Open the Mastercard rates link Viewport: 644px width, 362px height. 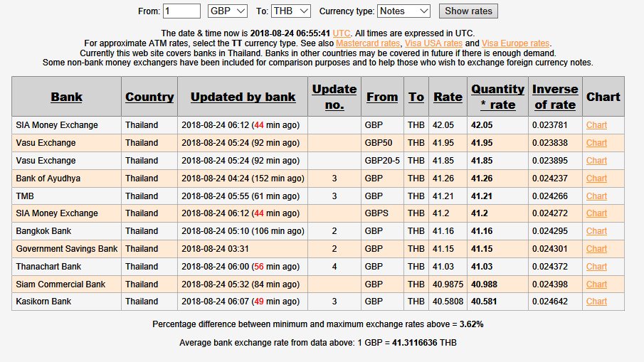368,43
